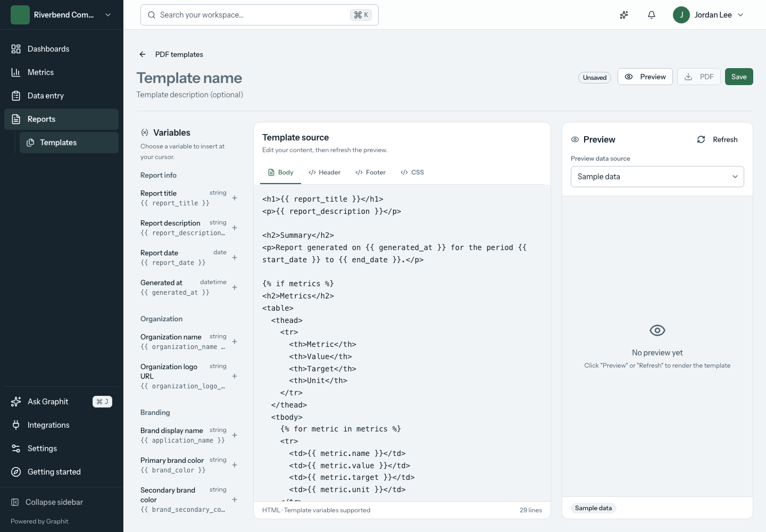
Task: Insert Secondary brand color variable plus icon
Action: coord(235,500)
